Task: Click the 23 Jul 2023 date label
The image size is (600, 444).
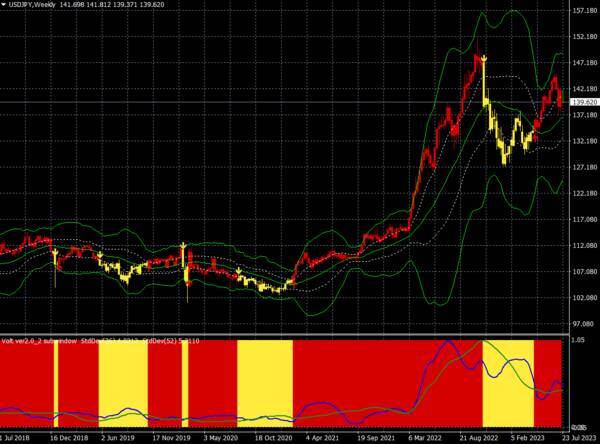Action: pos(579,438)
